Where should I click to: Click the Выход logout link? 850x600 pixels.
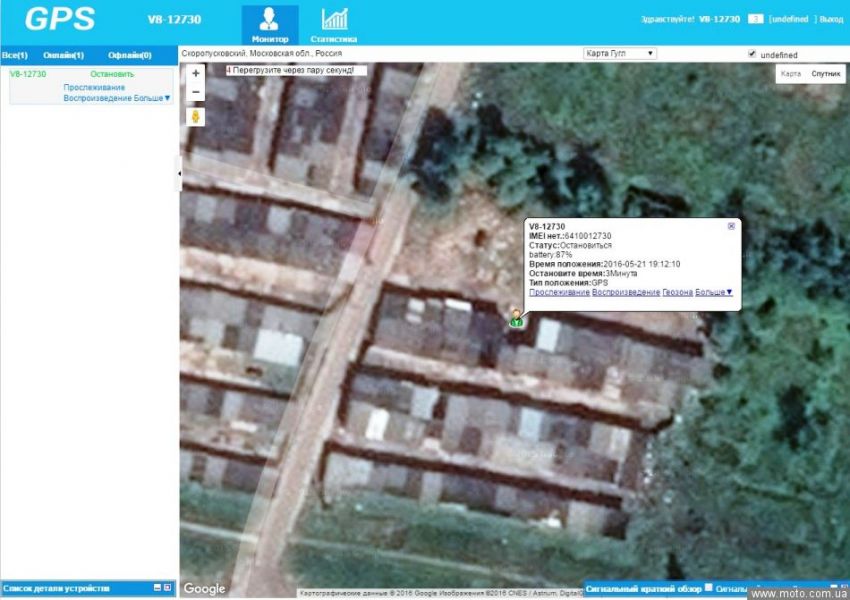point(831,19)
